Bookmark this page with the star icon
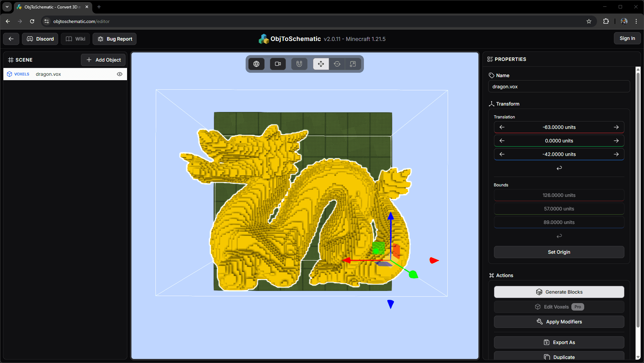 [x=589, y=21]
